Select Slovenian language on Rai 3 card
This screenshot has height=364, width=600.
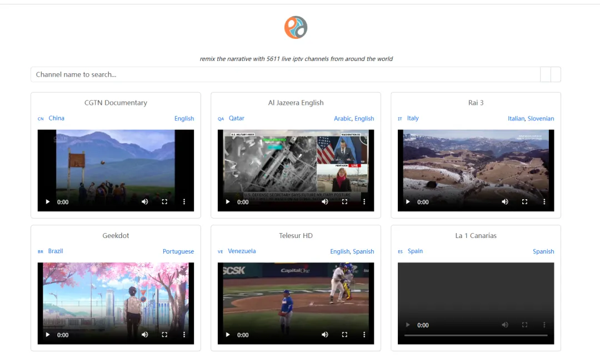pyautogui.click(x=541, y=119)
